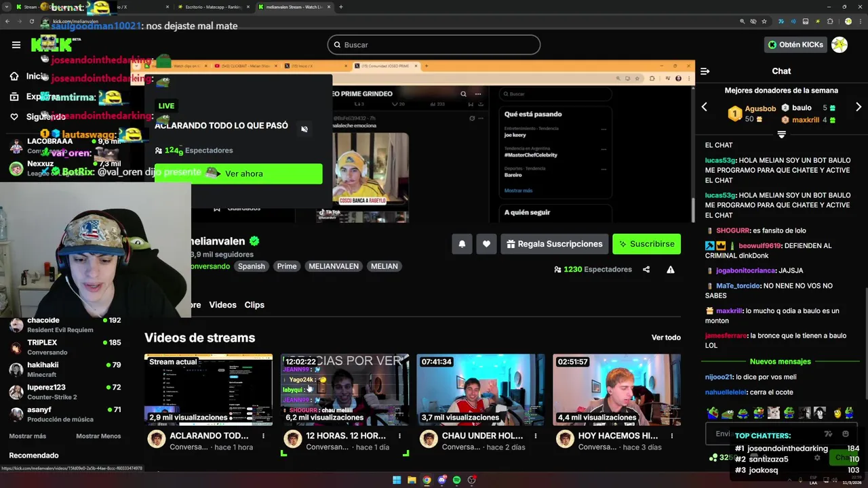Share the channel using share icon
This screenshot has width=868, height=488.
(646, 269)
